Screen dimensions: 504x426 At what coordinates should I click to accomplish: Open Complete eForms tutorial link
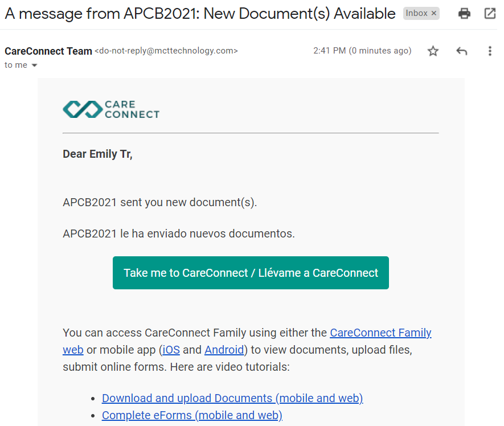(x=192, y=415)
